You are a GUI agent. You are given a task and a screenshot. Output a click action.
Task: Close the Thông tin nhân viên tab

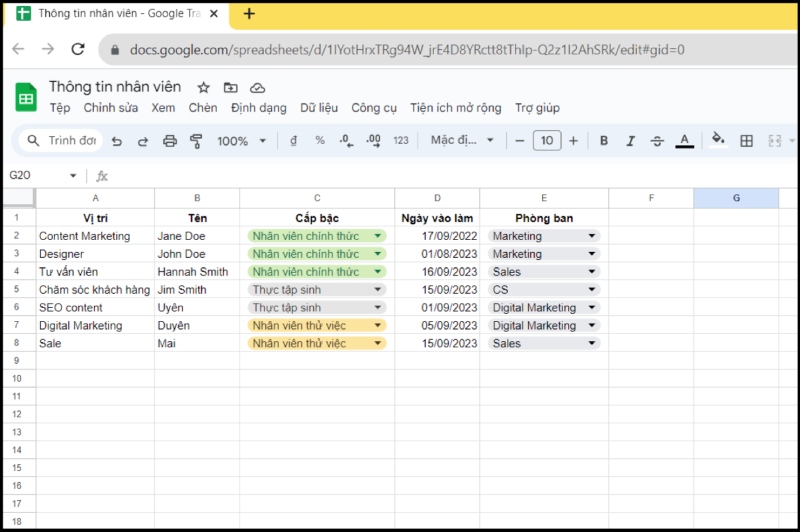point(214,14)
